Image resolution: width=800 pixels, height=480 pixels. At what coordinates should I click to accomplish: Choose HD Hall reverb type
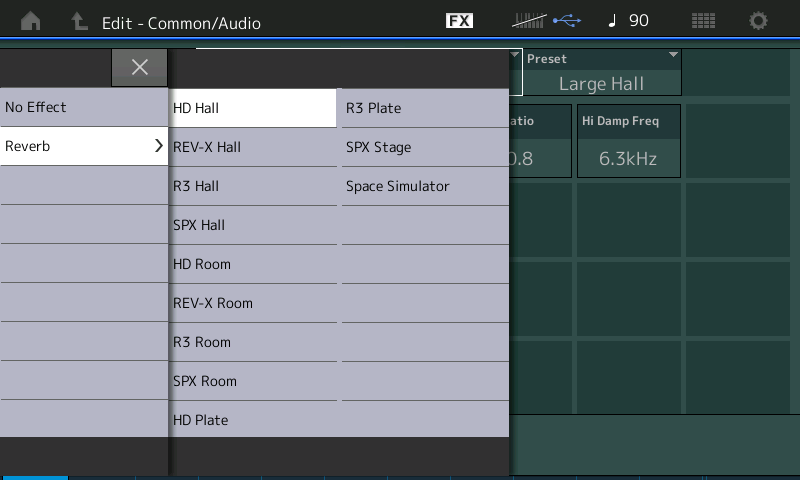point(252,108)
